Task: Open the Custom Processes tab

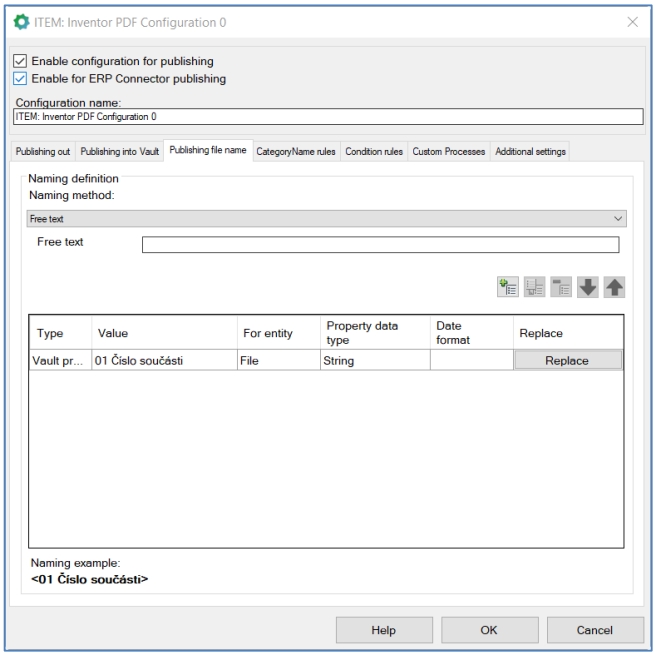Action: (449, 150)
